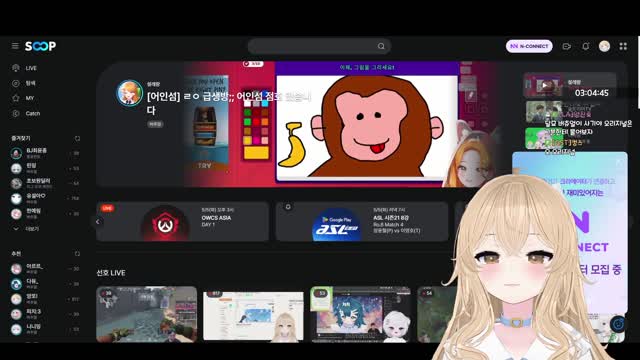Refresh the 추천 recommended list
The width and height of the screenshot is (640, 360).
[77, 253]
